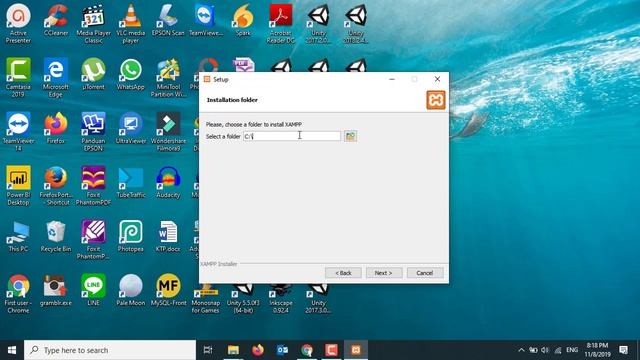Show hidden system tray icons
The image size is (640, 360).
pos(521,350)
